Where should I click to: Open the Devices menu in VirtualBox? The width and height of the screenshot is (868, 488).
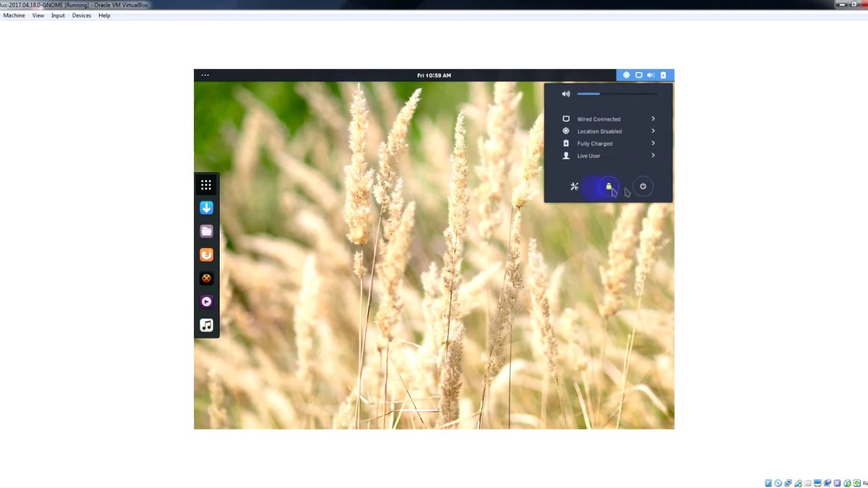click(x=81, y=16)
